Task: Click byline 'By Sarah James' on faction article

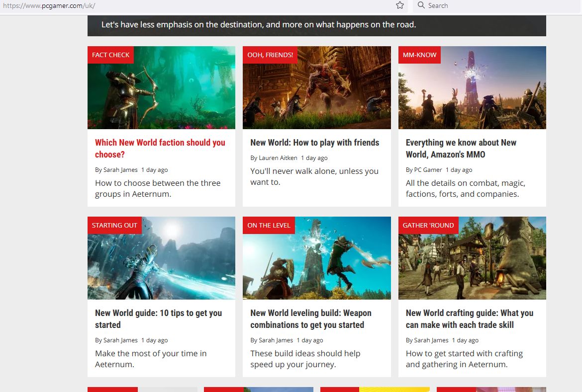Action: (116, 170)
